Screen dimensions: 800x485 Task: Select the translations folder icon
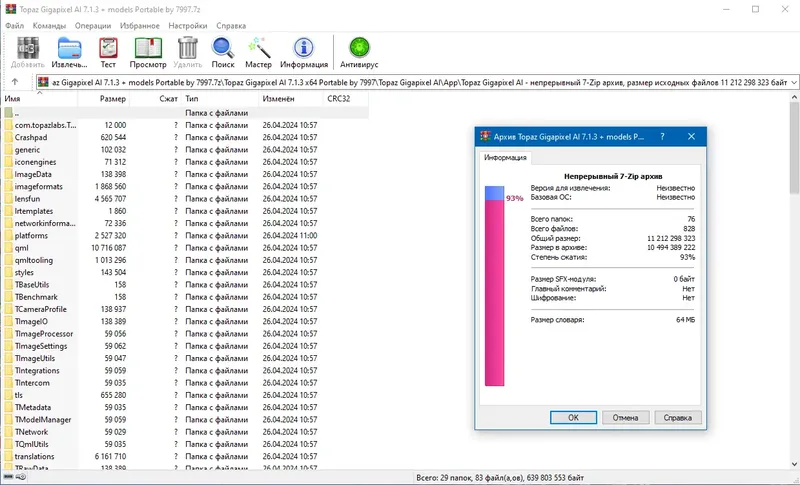pos(8,456)
